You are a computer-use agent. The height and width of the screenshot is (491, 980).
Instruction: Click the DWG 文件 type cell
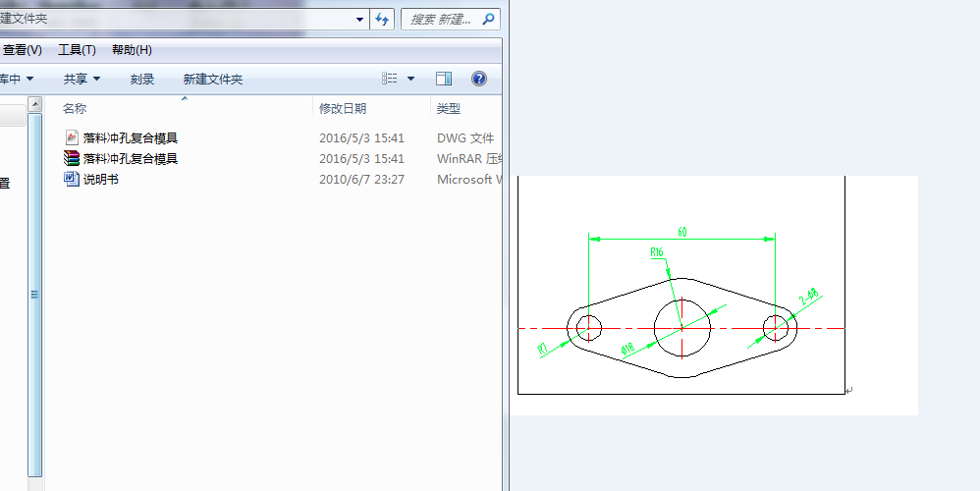click(x=465, y=138)
